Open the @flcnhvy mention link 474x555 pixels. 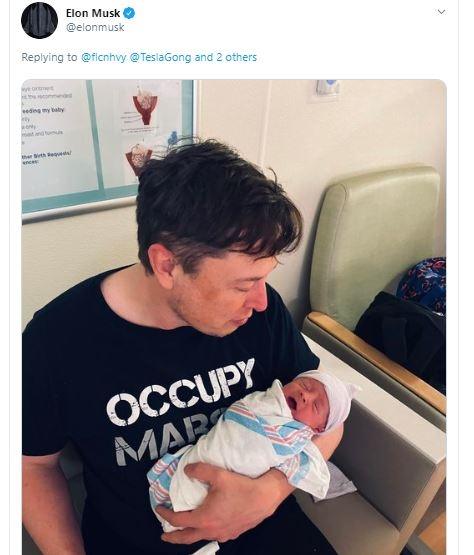pyautogui.click(x=104, y=57)
